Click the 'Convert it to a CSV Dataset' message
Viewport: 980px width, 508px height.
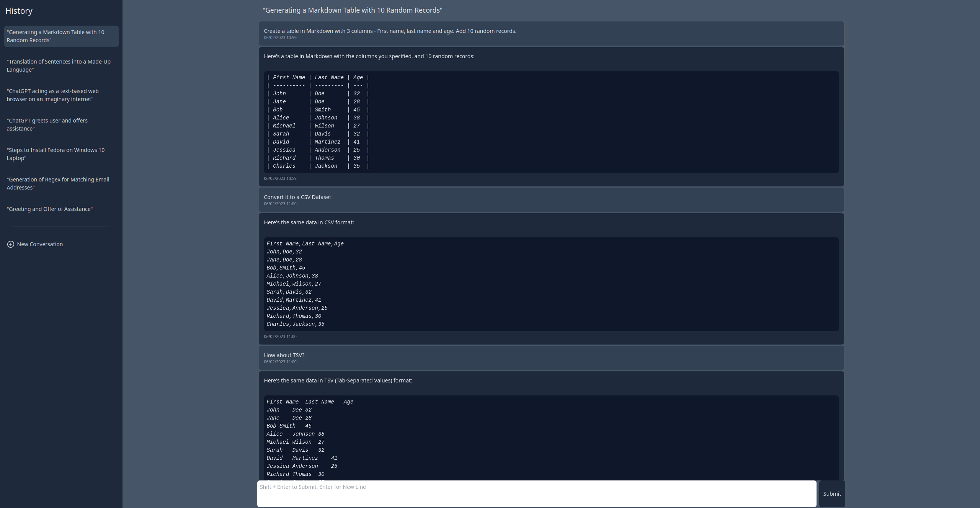tap(297, 197)
